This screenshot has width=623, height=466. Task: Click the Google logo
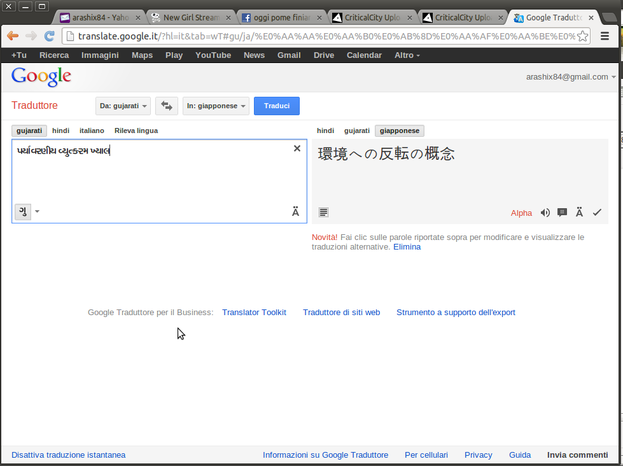tap(41, 77)
